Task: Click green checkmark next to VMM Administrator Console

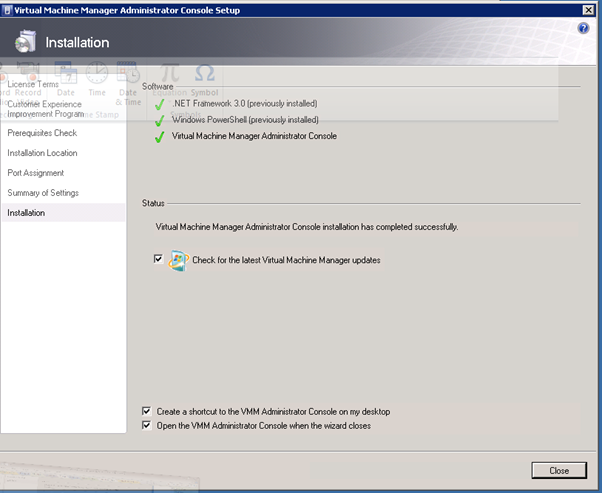Action: coord(160,137)
